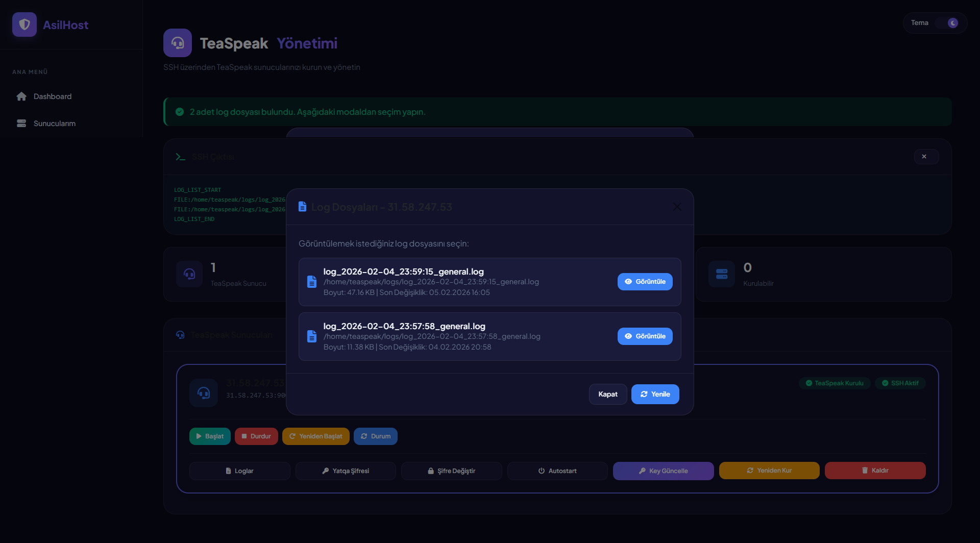This screenshot has height=543, width=980.
Task: View the 23:57:58 general log file
Action: [645, 336]
